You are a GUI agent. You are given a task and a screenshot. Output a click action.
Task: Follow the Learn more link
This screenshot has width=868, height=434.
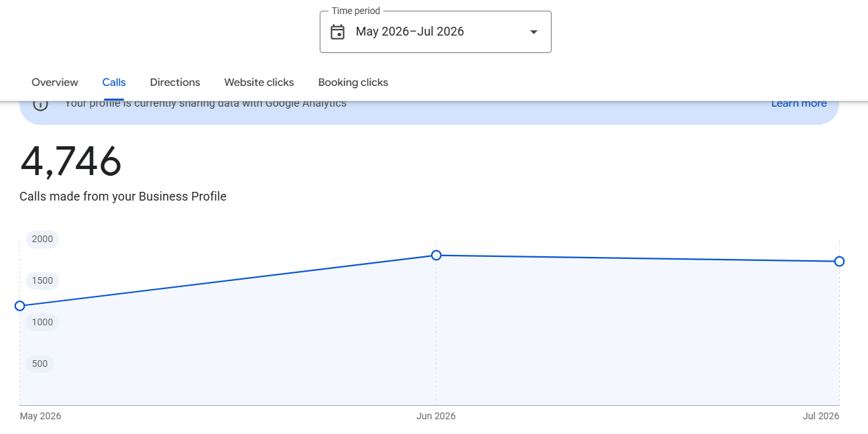pos(799,104)
